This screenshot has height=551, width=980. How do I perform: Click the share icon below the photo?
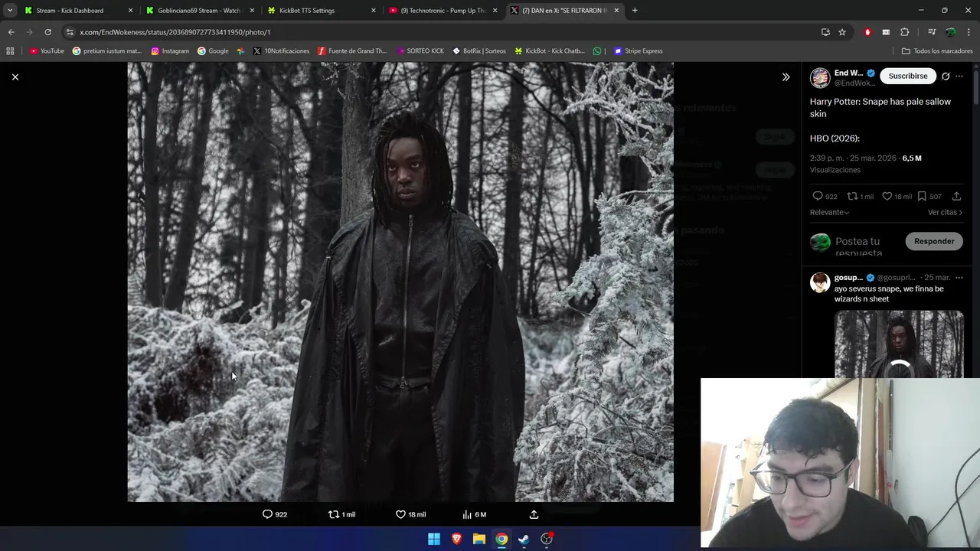pyautogui.click(x=534, y=514)
